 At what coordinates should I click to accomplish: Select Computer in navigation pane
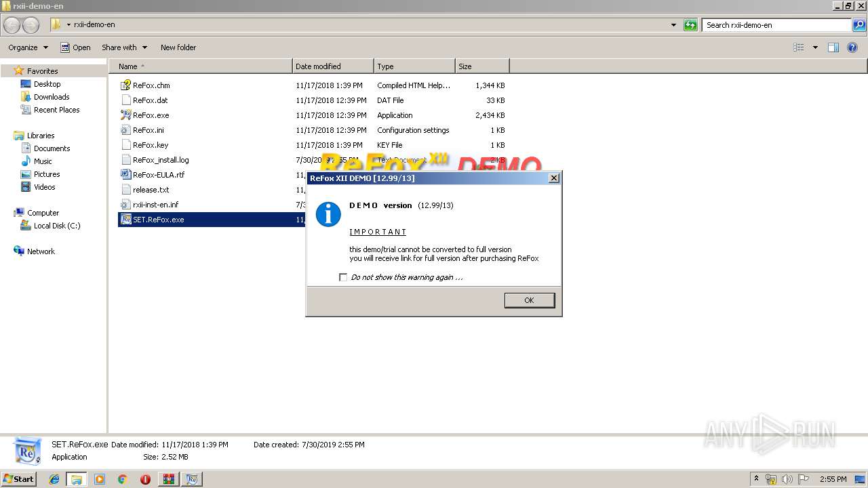pos(43,213)
